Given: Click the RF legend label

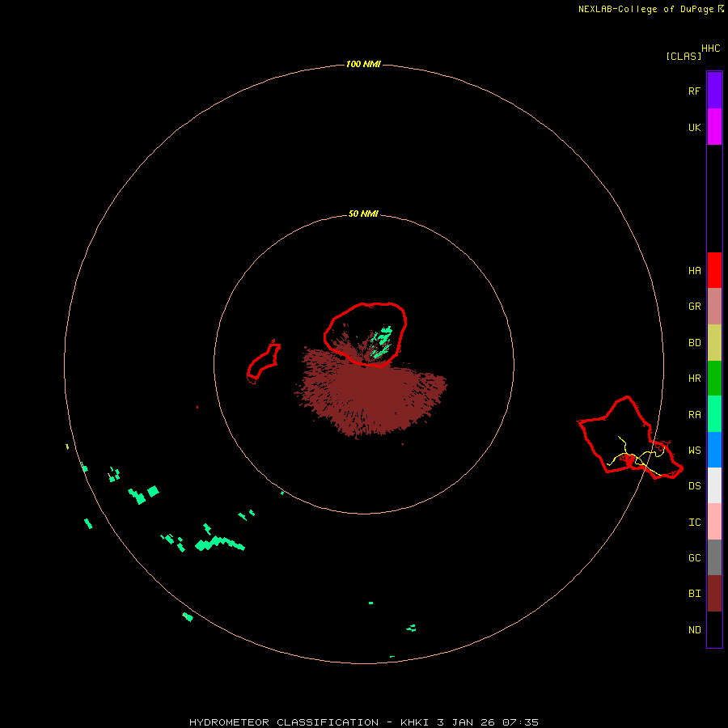Looking at the screenshot, I should pyautogui.click(x=694, y=91).
